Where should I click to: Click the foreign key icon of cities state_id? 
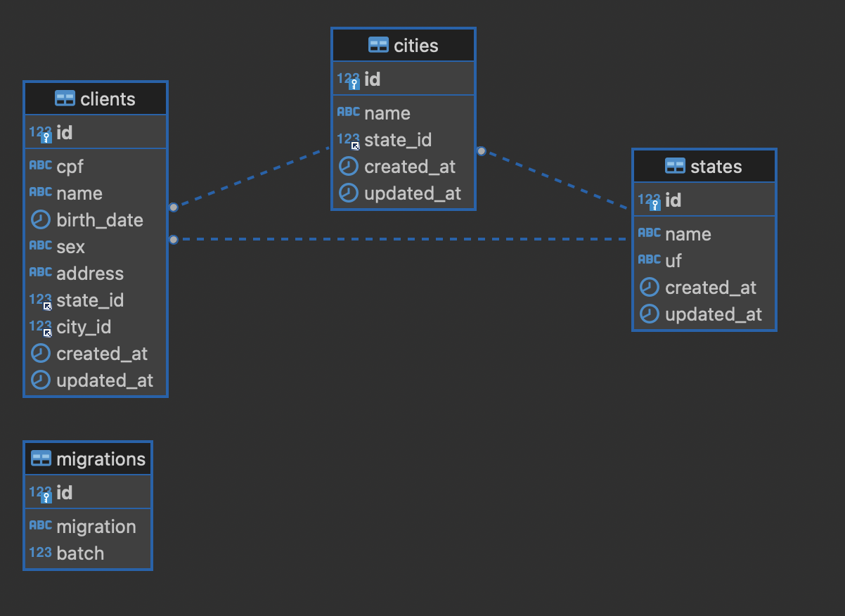click(x=349, y=140)
